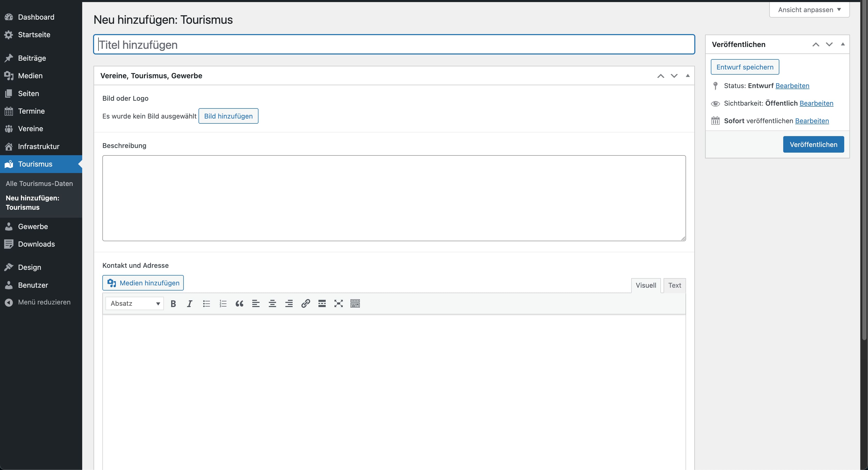The width and height of the screenshot is (868, 470).
Task: Insert a numbered list
Action: pyautogui.click(x=223, y=303)
